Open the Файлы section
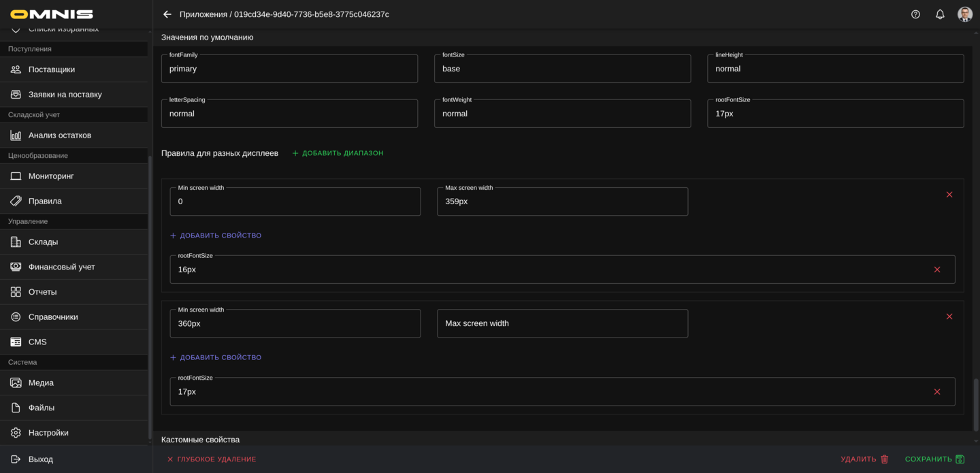The image size is (980, 473). coord(41,407)
